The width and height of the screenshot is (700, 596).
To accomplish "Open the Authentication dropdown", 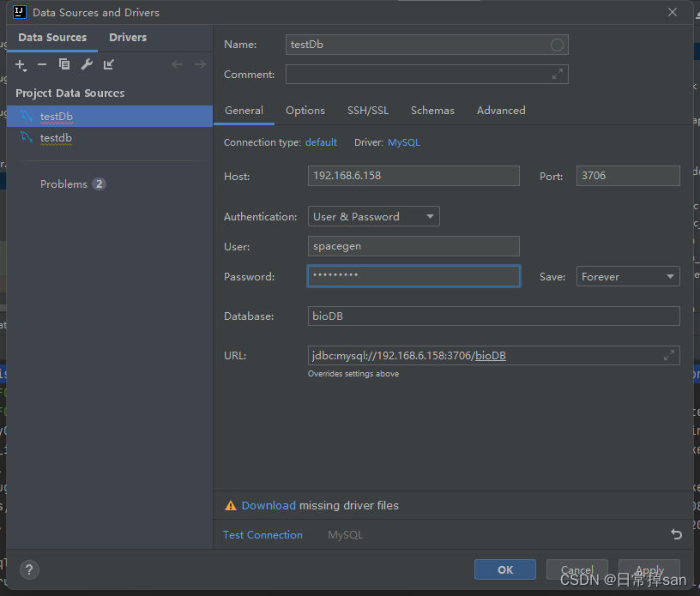I will click(374, 216).
